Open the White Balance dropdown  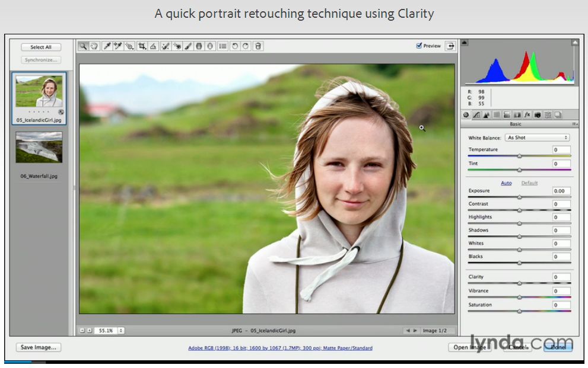[x=536, y=137]
